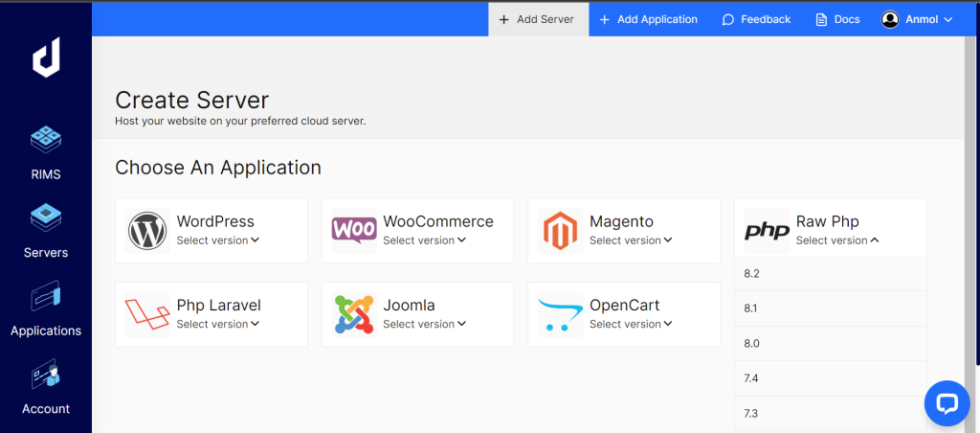This screenshot has height=433, width=980.
Task: Select the WooCommerce logo icon
Action: point(353,231)
